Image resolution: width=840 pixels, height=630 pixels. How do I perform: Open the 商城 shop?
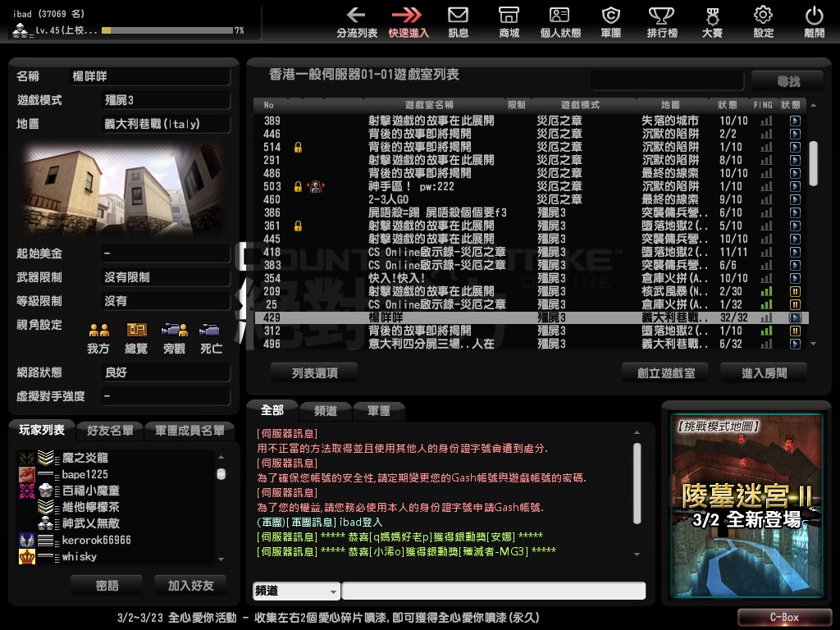[509, 22]
